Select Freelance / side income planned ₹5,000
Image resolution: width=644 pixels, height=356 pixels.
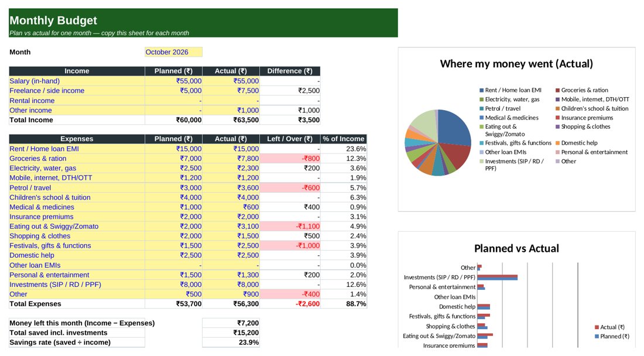[173, 91]
